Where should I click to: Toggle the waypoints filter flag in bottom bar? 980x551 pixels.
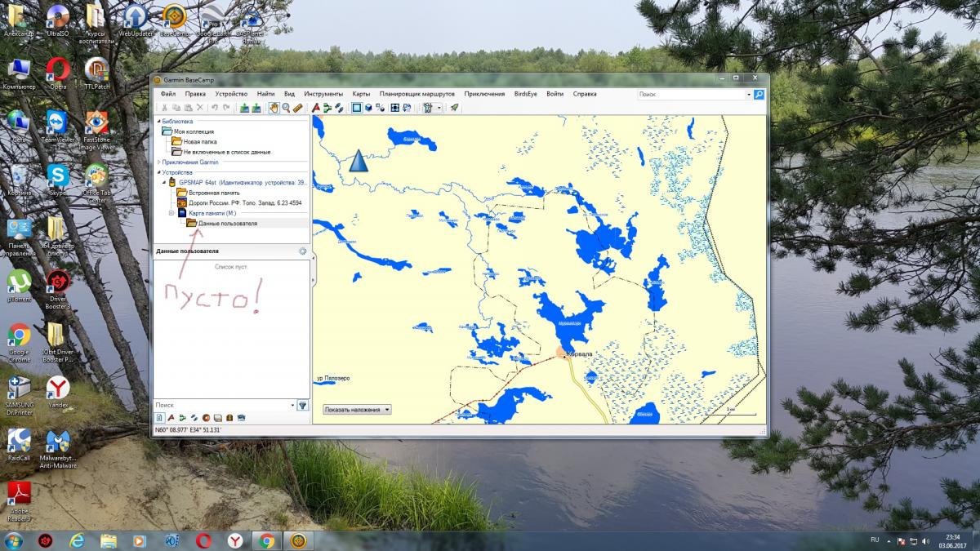(171, 418)
